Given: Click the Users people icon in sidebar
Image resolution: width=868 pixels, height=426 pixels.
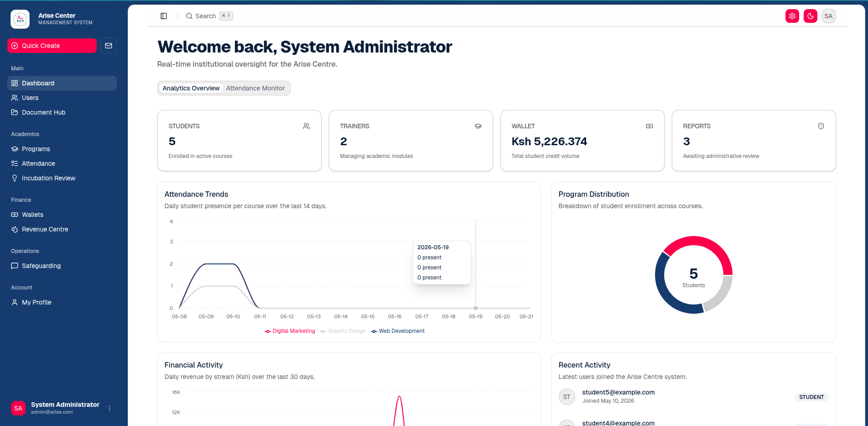Looking at the screenshot, I should 15,98.
